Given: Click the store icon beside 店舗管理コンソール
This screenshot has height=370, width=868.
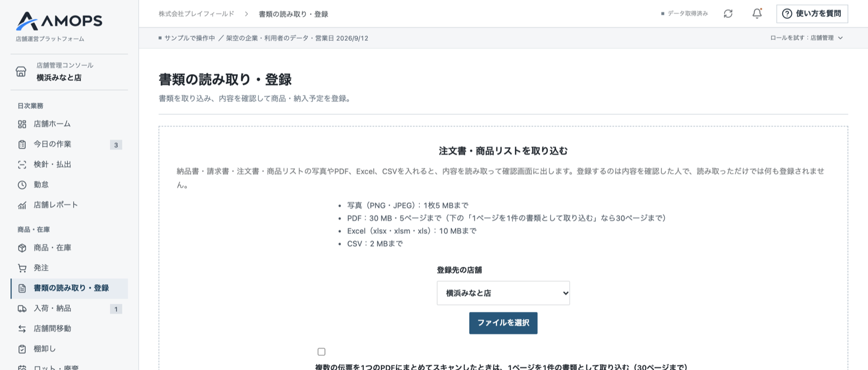Looking at the screenshot, I should pyautogui.click(x=21, y=72).
